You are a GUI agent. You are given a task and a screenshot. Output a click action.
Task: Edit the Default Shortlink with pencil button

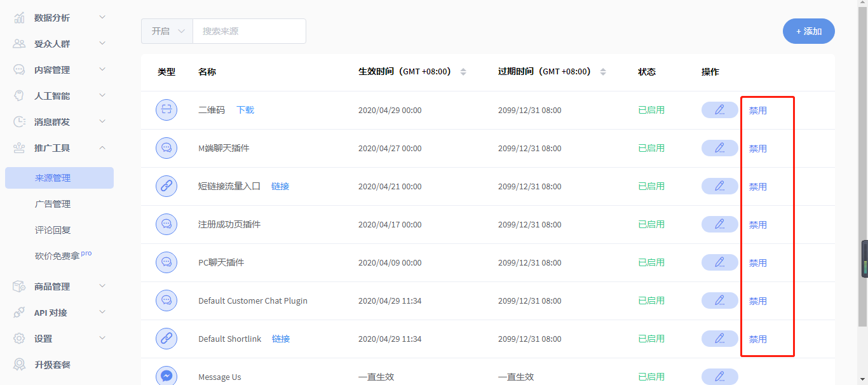[720, 339]
